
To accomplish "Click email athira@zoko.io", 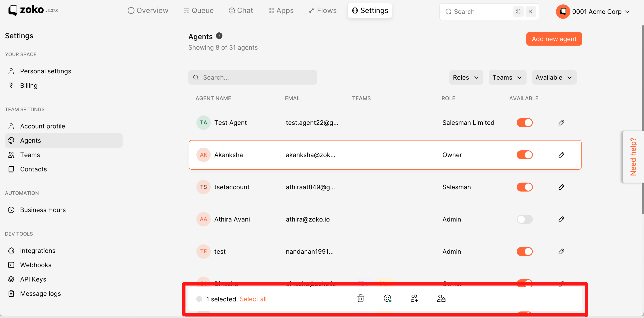I will click(308, 219).
